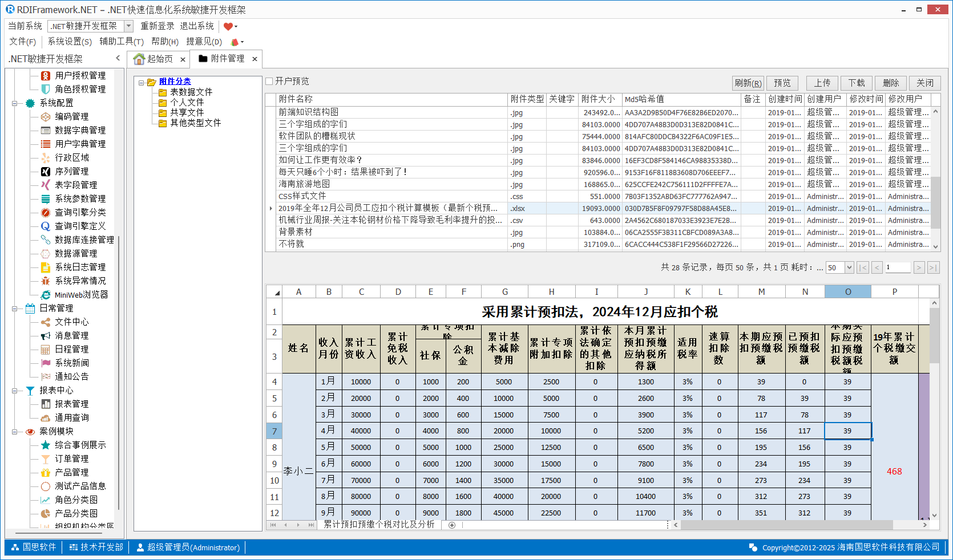Click the add sheet plus icon

click(452, 525)
